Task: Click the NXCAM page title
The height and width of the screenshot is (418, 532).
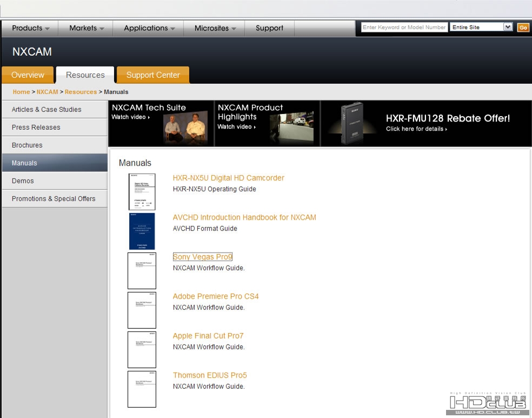Action: point(32,51)
